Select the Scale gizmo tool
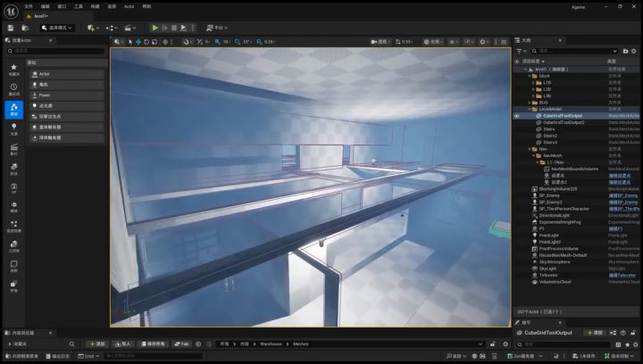643x364 pixels. pos(154,42)
